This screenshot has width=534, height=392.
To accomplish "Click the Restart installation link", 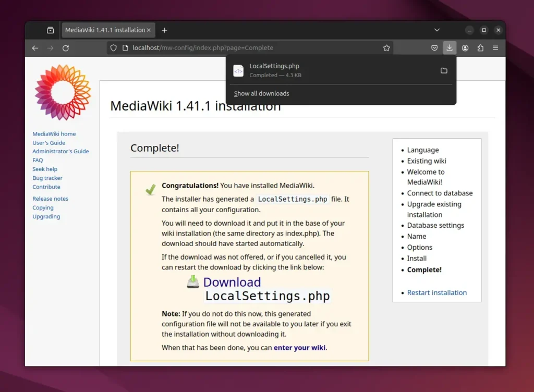I will [437, 292].
